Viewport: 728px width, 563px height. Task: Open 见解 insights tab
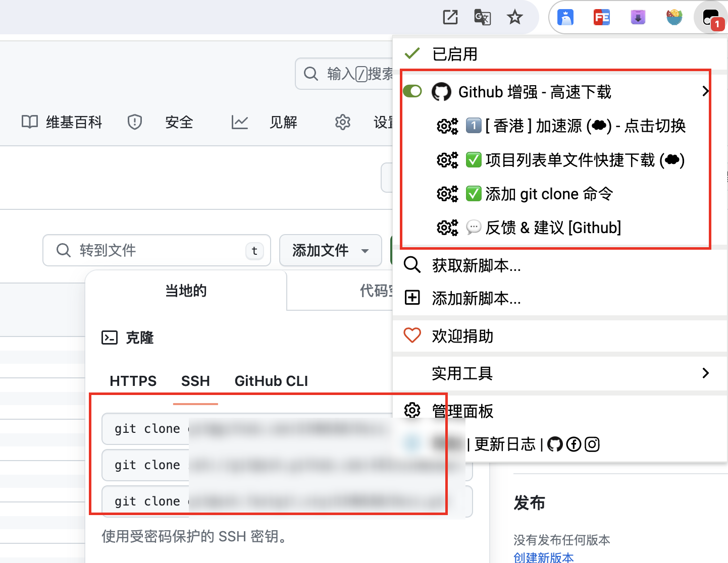(265, 122)
